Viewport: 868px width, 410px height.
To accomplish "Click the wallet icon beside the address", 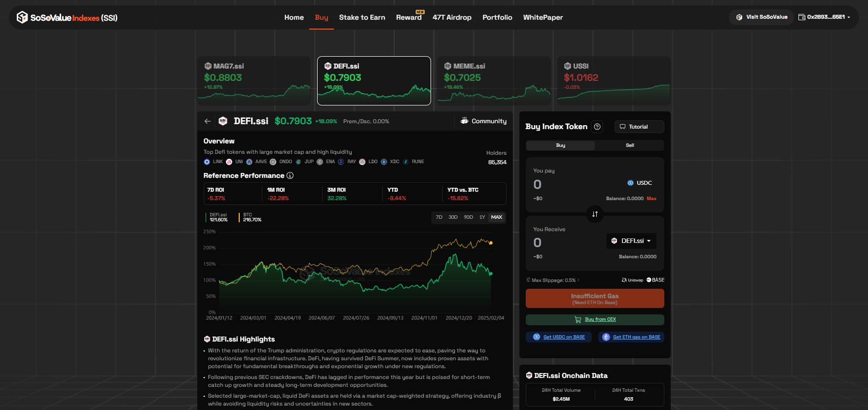I will coord(802,17).
